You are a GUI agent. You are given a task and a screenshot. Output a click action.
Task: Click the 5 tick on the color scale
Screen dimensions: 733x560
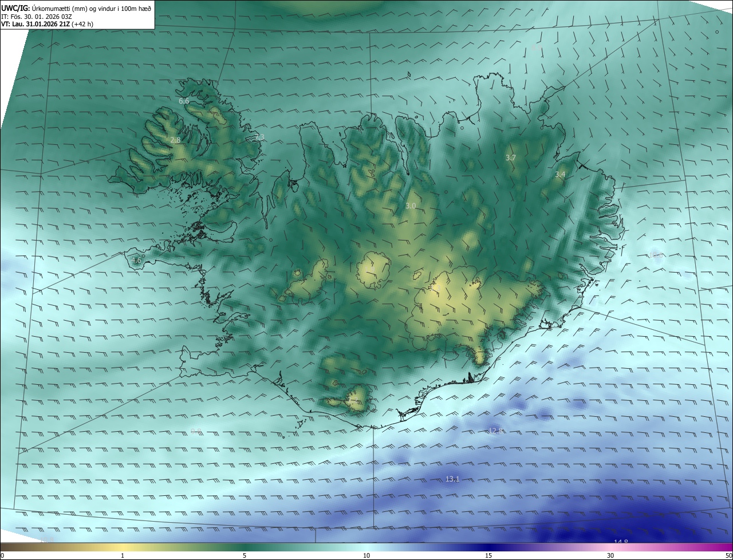coord(245,555)
